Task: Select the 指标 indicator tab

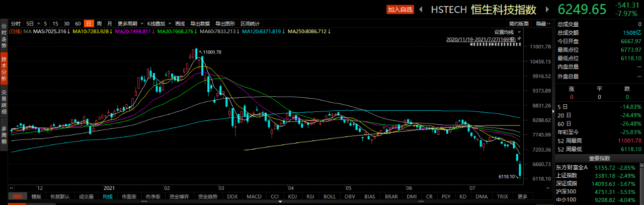Action: [x=18, y=196]
